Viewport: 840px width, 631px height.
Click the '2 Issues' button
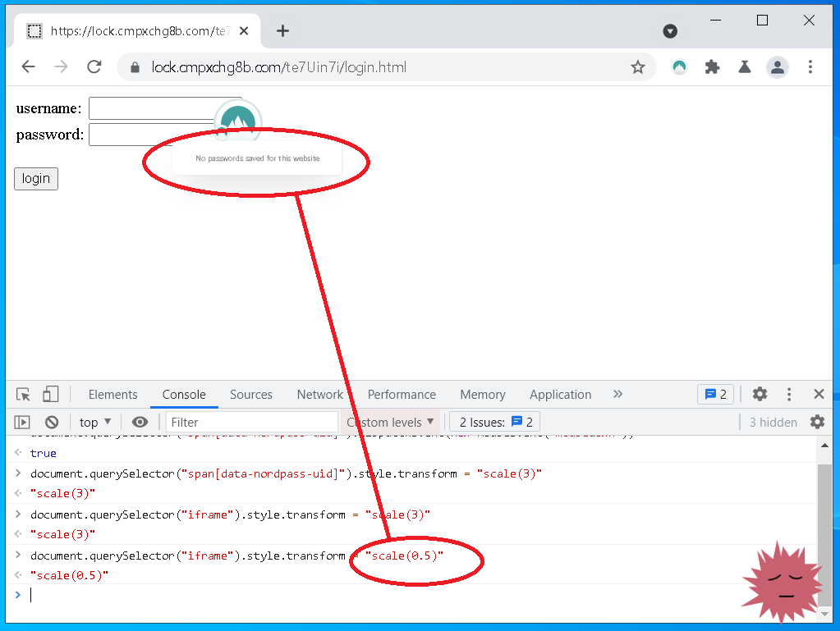pos(494,423)
